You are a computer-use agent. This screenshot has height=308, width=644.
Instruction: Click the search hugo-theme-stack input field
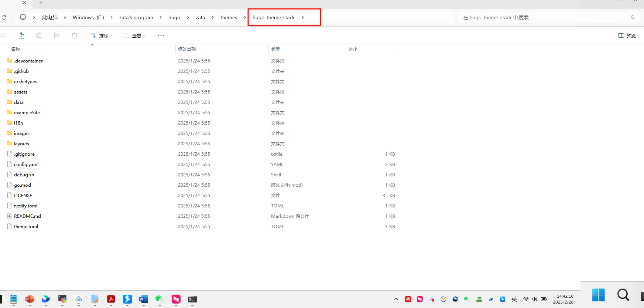[x=543, y=17]
